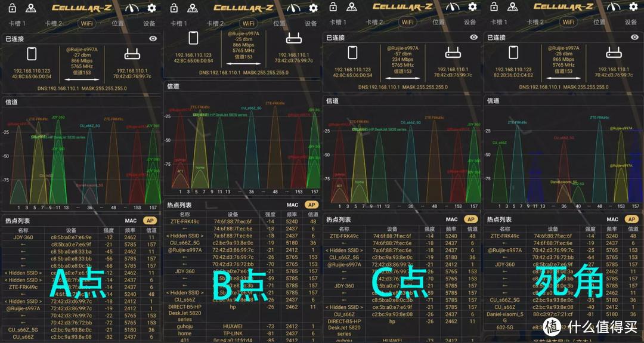
Task: Tap channel graph area in second screenshot
Action: click(x=243, y=143)
